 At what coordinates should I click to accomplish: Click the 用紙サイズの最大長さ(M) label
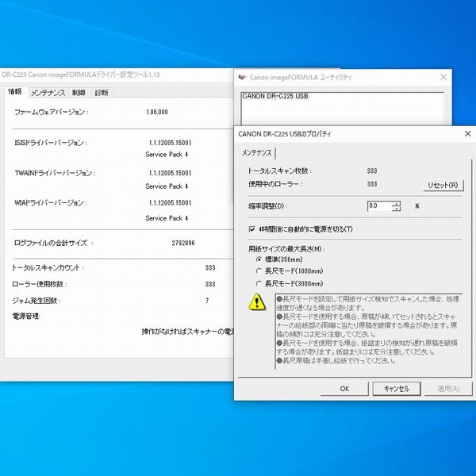click(286, 249)
